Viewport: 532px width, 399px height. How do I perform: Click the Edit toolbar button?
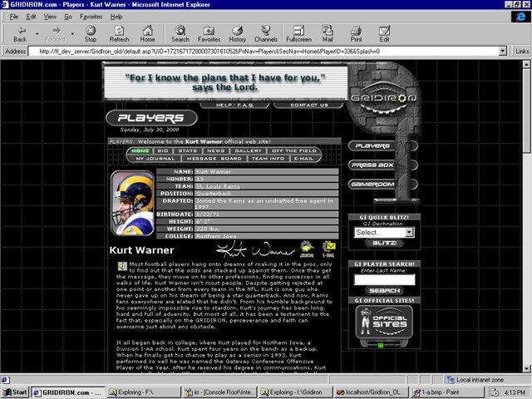pos(384,34)
